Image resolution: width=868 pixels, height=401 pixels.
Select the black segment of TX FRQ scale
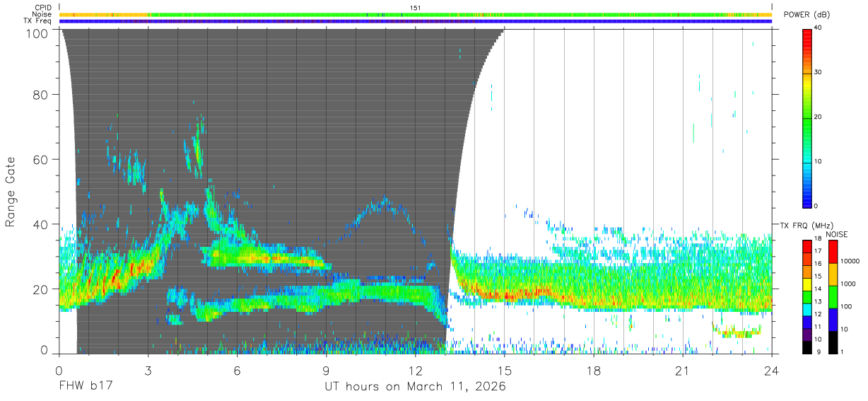[808, 348]
